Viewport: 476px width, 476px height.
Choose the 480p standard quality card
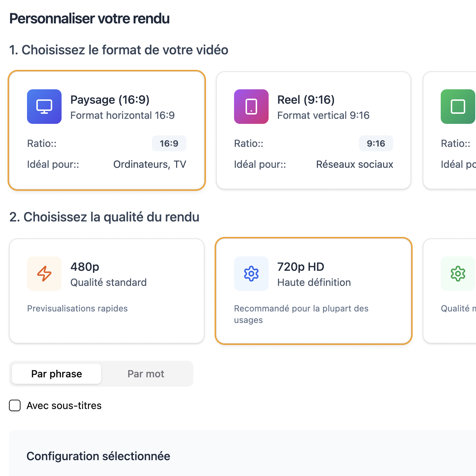click(107, 291)
